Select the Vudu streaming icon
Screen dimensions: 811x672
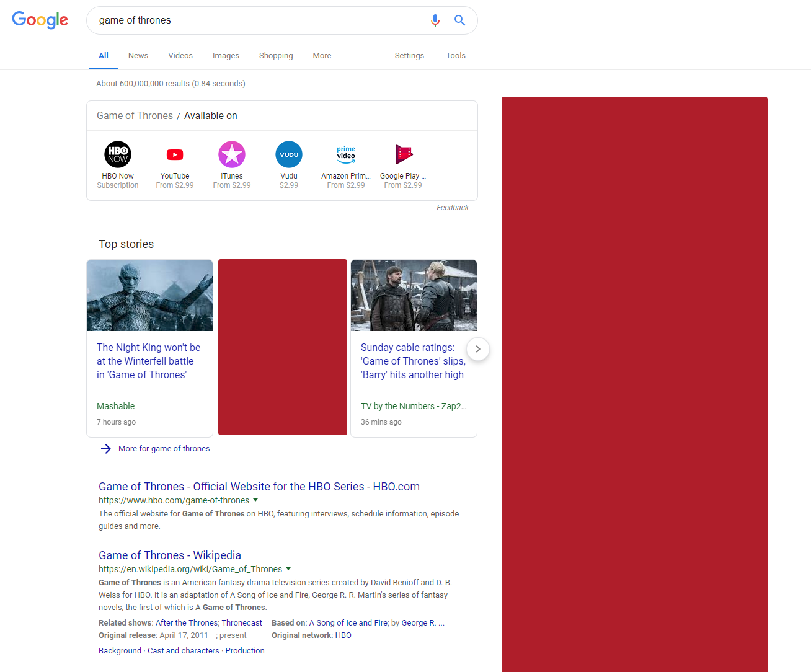[x=289, y=154]
